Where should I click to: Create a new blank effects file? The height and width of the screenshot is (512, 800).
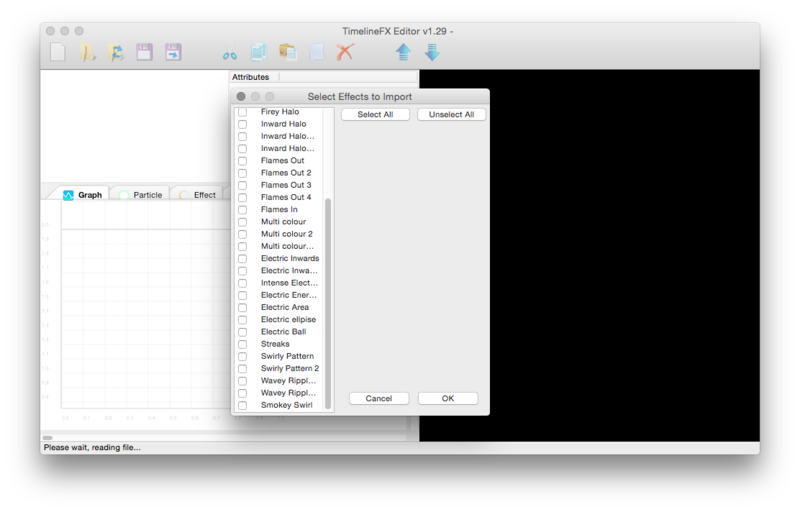(58, 52)
